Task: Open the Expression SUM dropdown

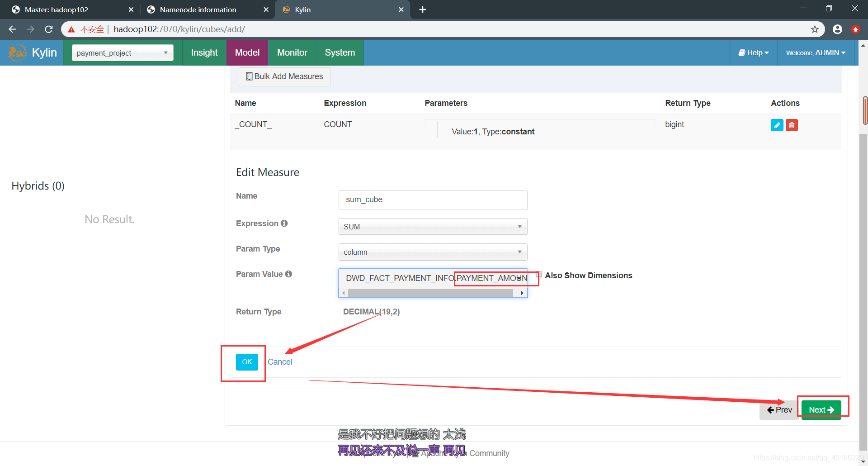Action: [433, 227]
